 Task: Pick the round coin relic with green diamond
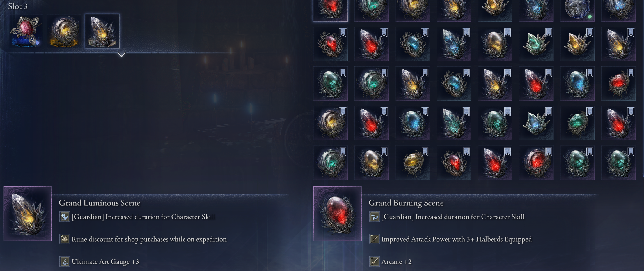[x=577, y=10]
